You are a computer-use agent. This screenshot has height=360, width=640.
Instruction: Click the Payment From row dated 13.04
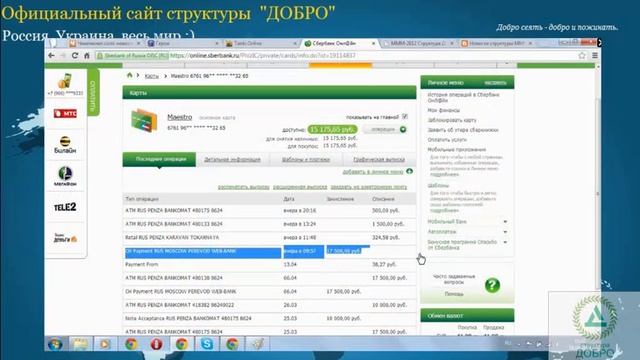pos(269,264)
